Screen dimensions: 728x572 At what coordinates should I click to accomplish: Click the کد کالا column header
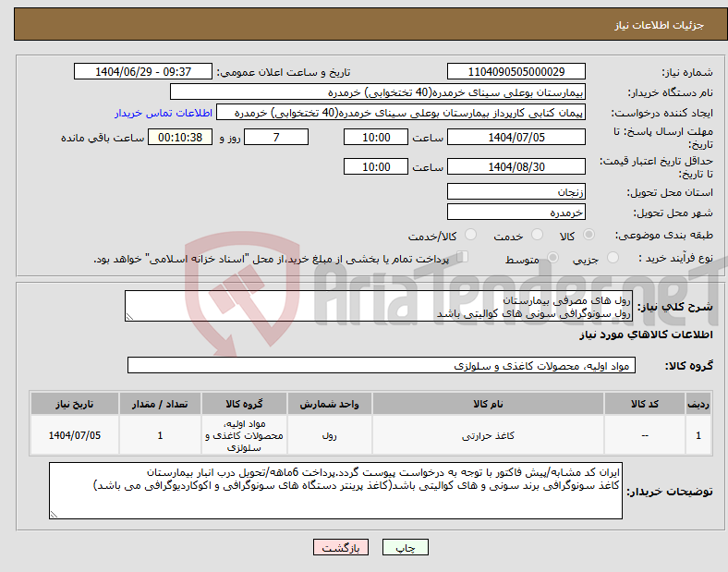click(645, 404)
